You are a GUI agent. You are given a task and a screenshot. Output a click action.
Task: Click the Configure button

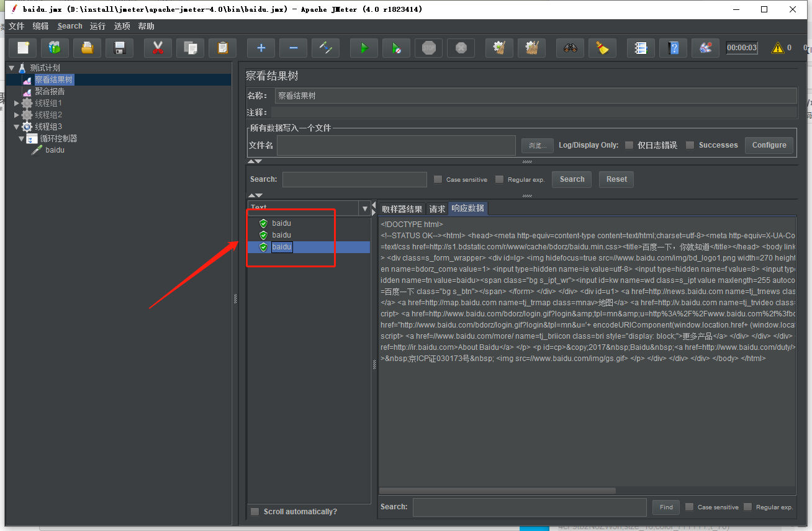pyautogui.click(x=769, y=145)
